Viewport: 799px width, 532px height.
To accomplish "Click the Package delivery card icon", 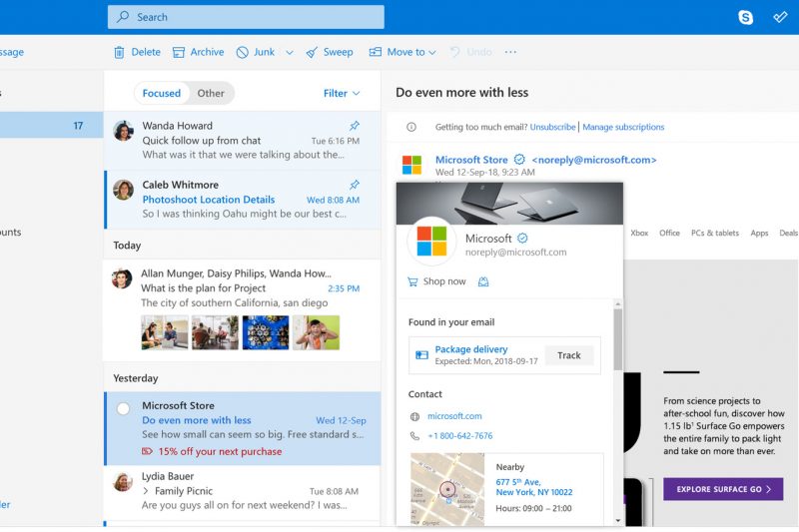I will (421, 355).
